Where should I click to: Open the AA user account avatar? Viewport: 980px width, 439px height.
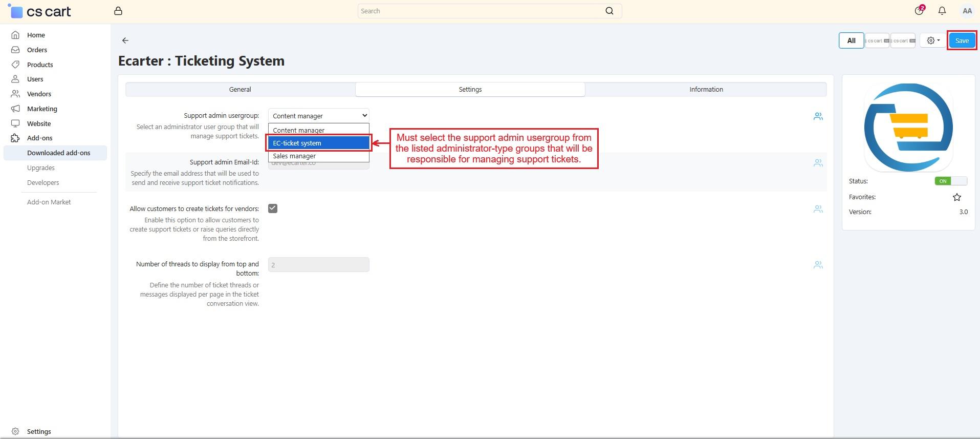point(967,11)
